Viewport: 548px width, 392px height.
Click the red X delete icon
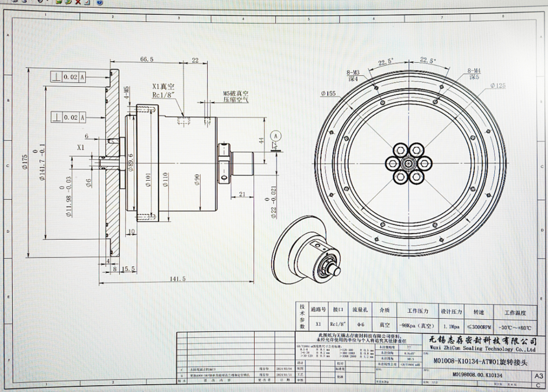(78, 2)
